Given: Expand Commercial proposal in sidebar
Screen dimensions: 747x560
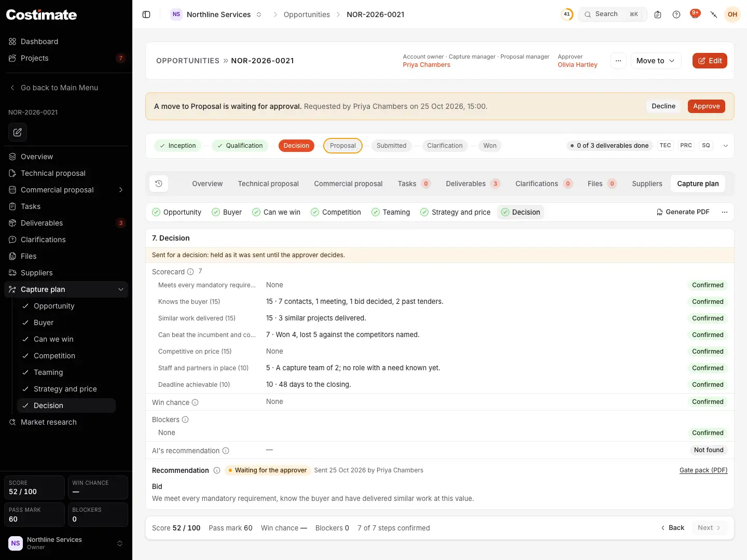Looking at the screenshot, I should coord(121,190).
